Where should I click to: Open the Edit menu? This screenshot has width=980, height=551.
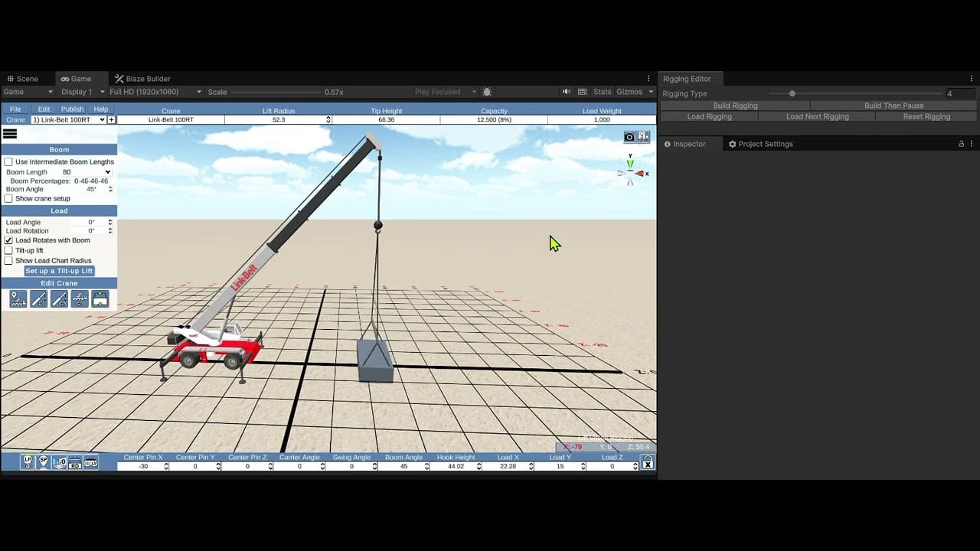pos(44,109)
